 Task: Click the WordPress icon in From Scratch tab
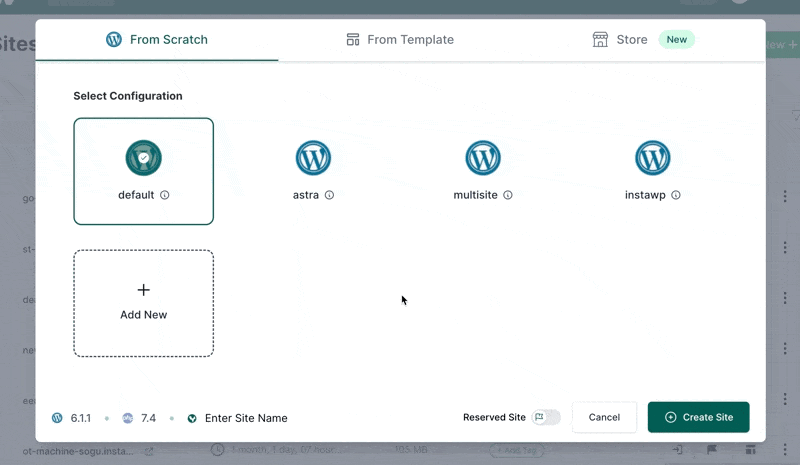[114, 39]
